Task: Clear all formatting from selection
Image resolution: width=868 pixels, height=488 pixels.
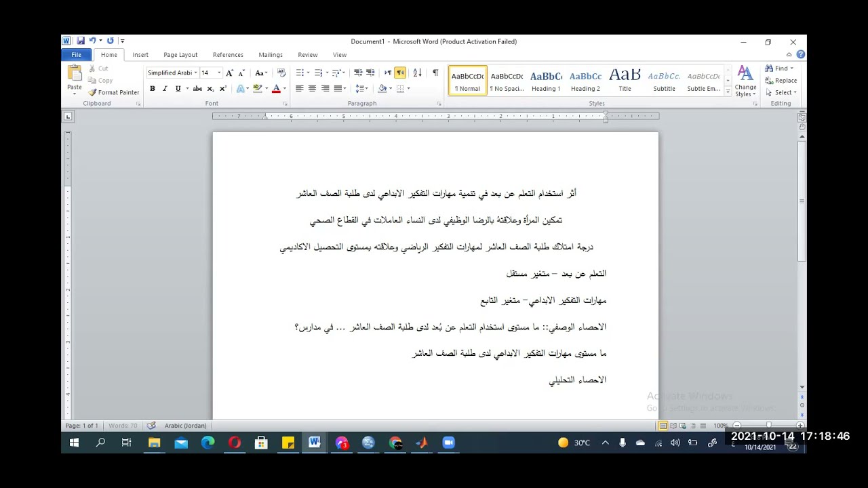Action: coord(281,73)
